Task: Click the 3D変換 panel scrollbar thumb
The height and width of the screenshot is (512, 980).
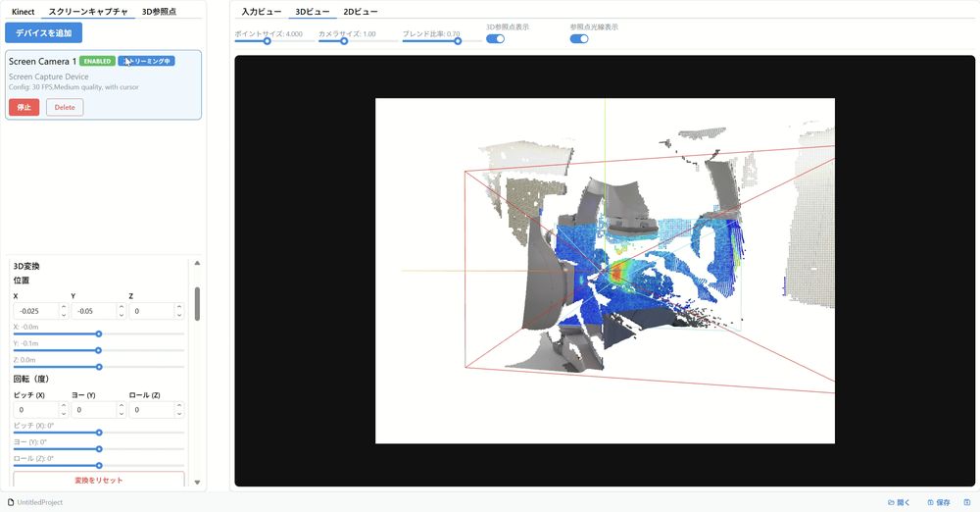Action: coord(197,303)
